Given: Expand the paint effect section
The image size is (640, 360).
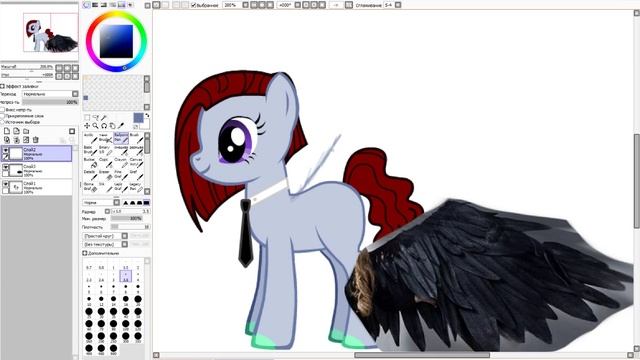Looking at the screenshot, I should pos(2,86).
